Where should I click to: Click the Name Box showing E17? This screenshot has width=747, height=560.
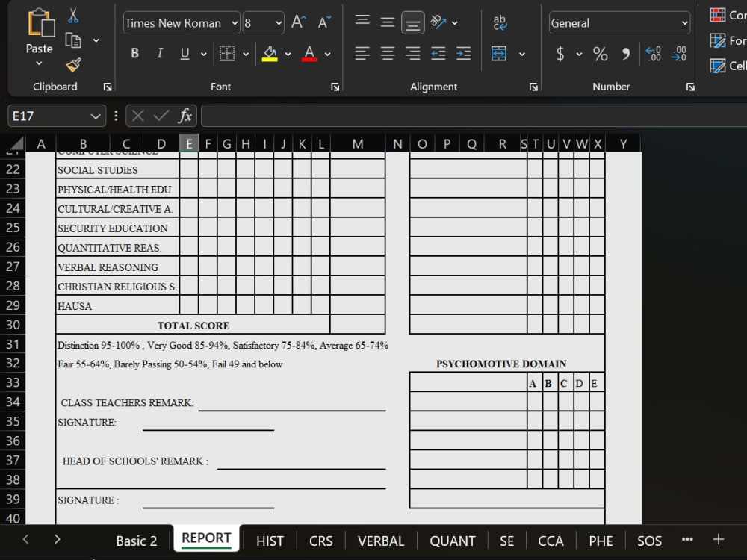pos(57,116)
